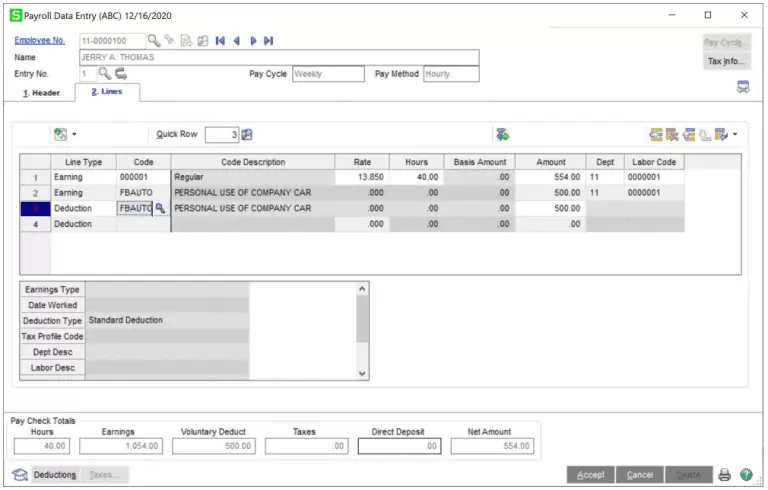Click the Amount cell 554.00 in row 1

pyautogui.click(x=551, y=177)
